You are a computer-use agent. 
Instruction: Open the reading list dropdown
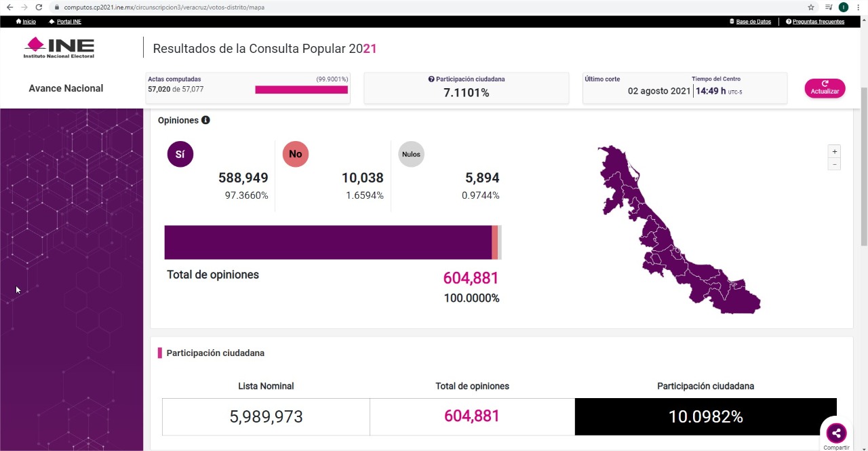(x=827, y=7)
